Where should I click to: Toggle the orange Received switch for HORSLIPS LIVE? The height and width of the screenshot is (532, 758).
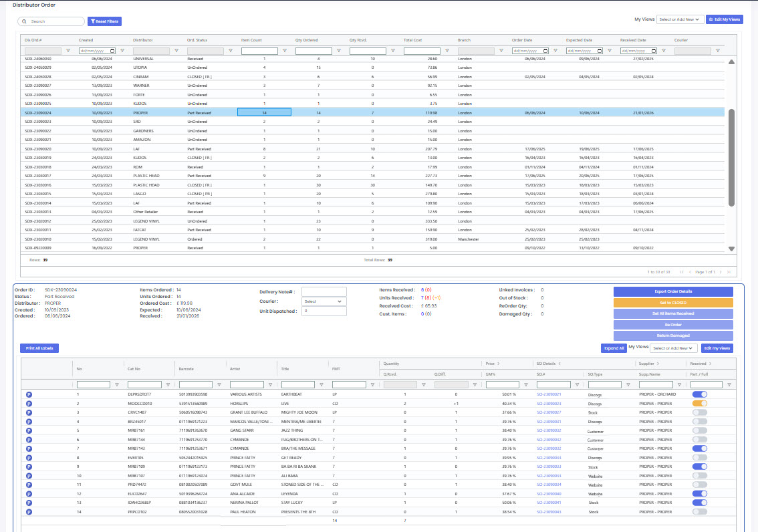point(700,404)
